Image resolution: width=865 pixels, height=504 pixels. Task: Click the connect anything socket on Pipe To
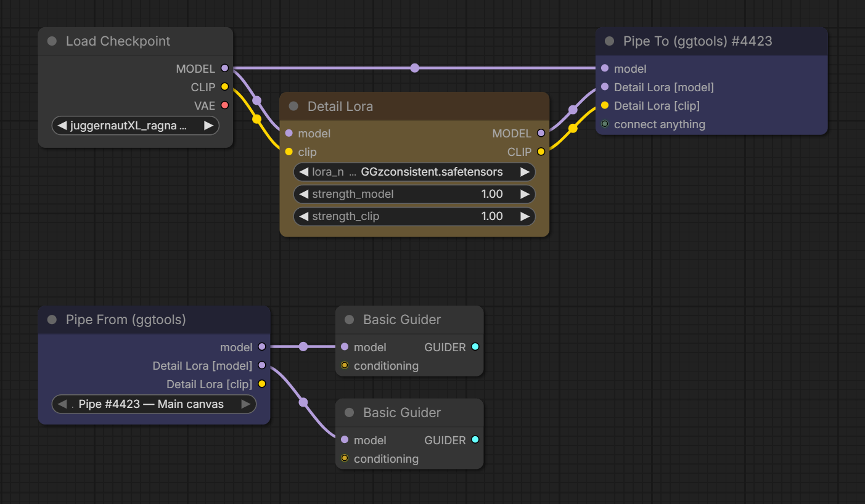605,124
